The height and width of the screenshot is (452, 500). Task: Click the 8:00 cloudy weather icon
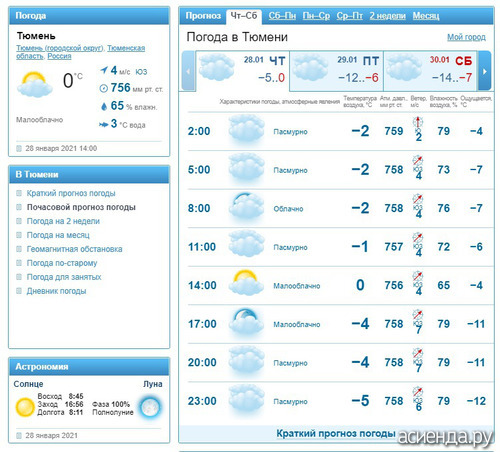pyautogui.click(x=246, y=206)
